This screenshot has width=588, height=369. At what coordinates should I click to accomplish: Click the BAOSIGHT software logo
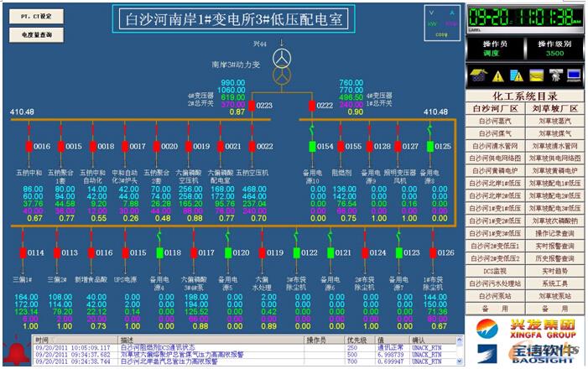(x=527, y=352)
